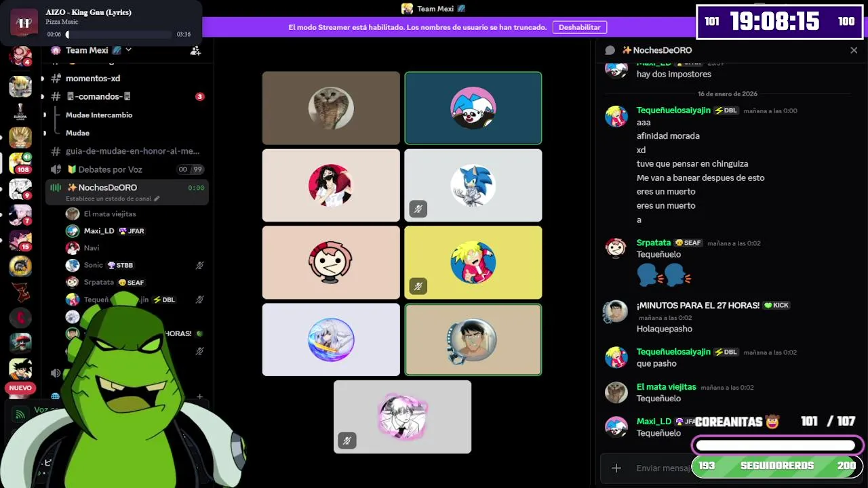Screen dimensions: 868x488
Task: Click the music progress bar of AIZO track
Action: pyautogui.click(x=119, y=35)
